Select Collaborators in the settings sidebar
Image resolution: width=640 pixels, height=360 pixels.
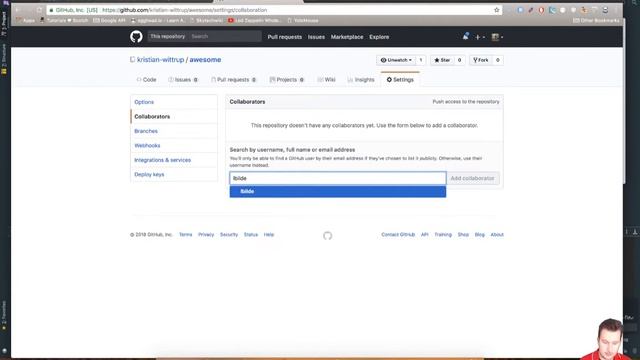[174, 117]
